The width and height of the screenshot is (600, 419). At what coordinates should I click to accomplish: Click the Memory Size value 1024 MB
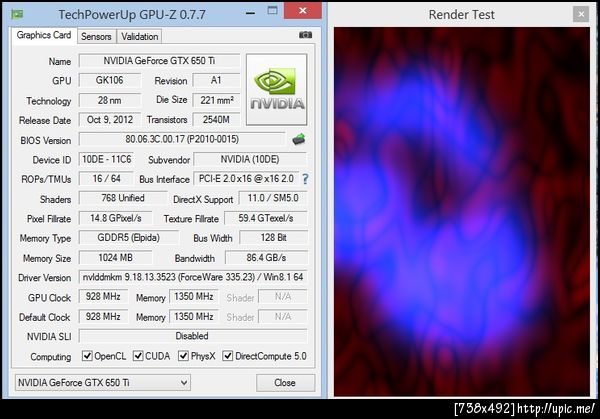coord(116,258)
